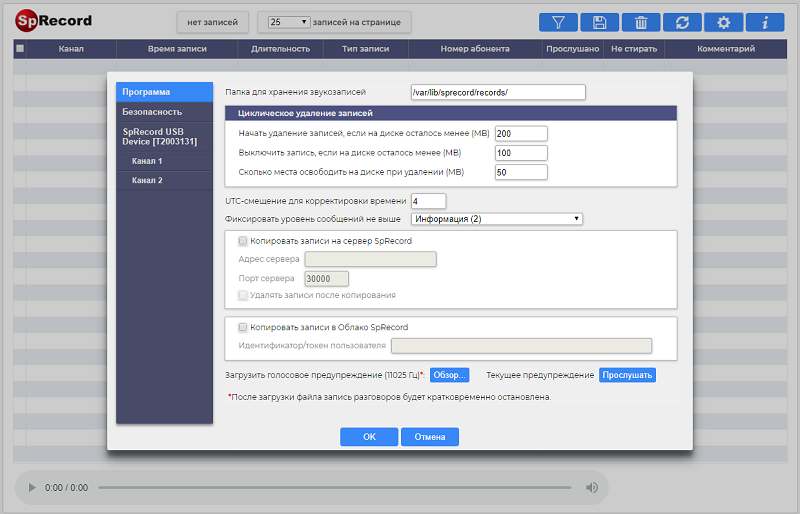The height and width of the screenshot is (514, 800).
Task: Click the 'Длительность' column header
Action: [x=281, y=49]
